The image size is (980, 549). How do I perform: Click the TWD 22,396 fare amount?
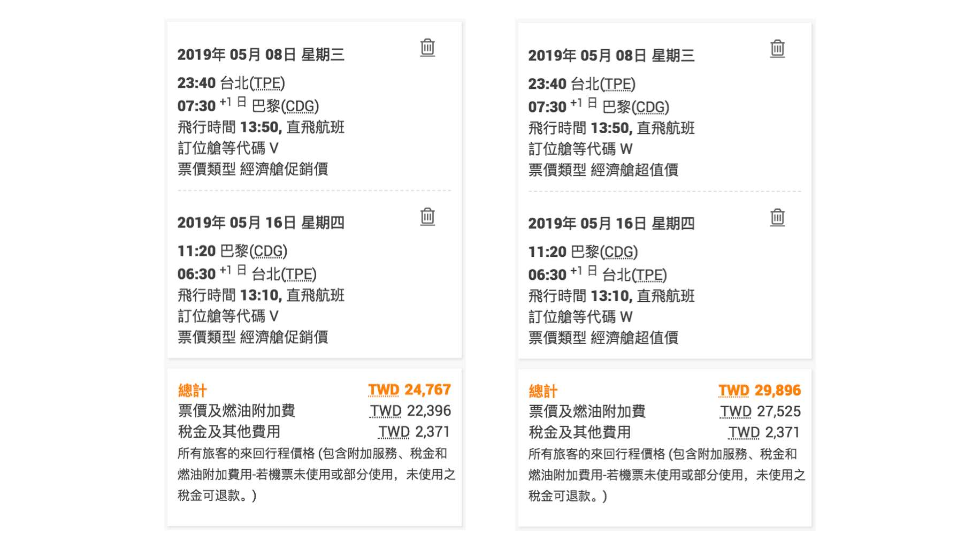[410, 411]
